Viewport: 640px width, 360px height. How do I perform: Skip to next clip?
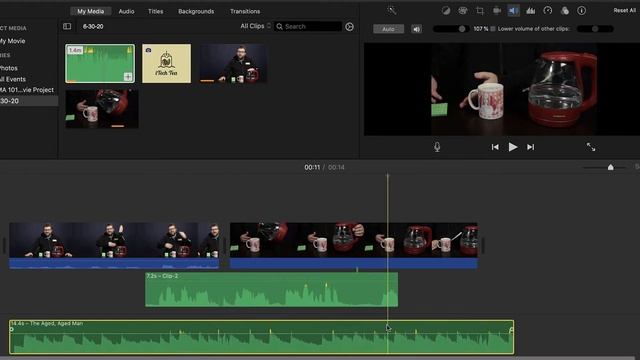coord(530,147)
